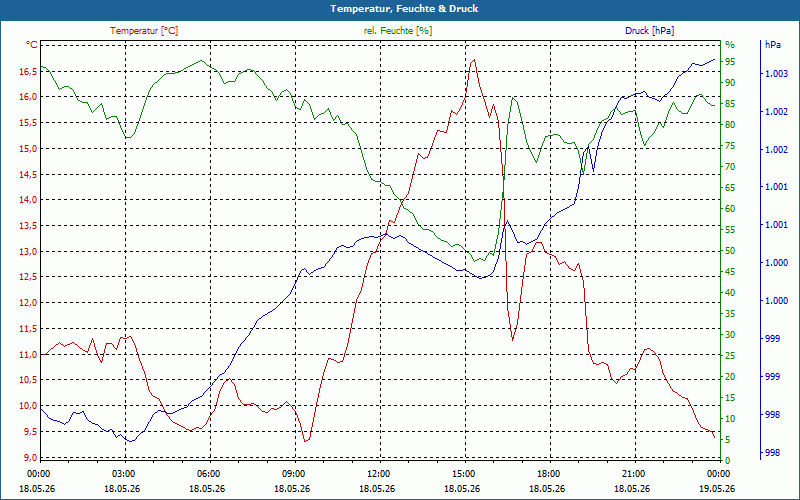Click the 14,5 tick on temperature axis
800x500 pixels.
pos(28,174)
